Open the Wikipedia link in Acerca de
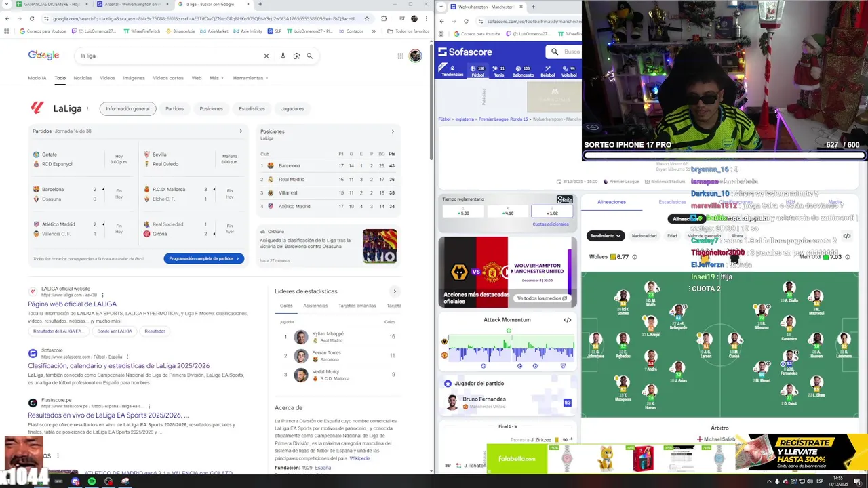 (x=359, y=458)
